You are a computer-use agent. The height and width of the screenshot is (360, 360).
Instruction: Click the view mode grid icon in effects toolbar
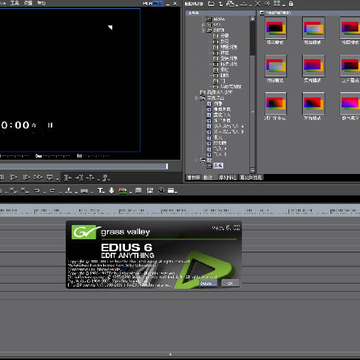pyautogui.click(x=277, y=4)
